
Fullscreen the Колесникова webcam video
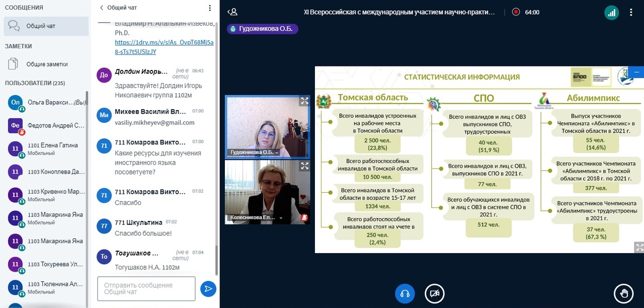(304, 165)
